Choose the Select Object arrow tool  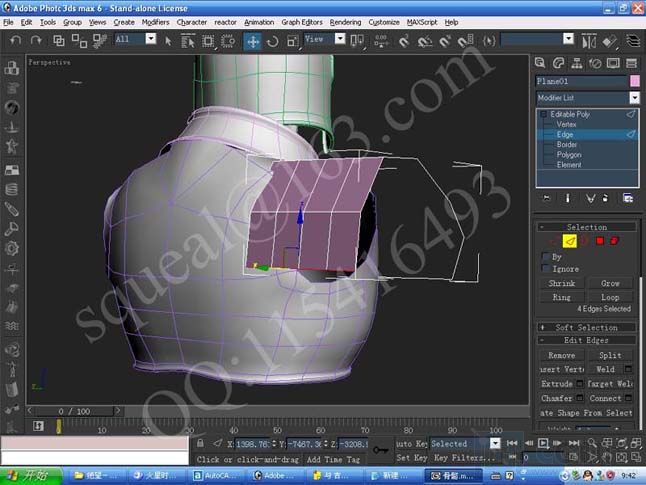[168, 41]
